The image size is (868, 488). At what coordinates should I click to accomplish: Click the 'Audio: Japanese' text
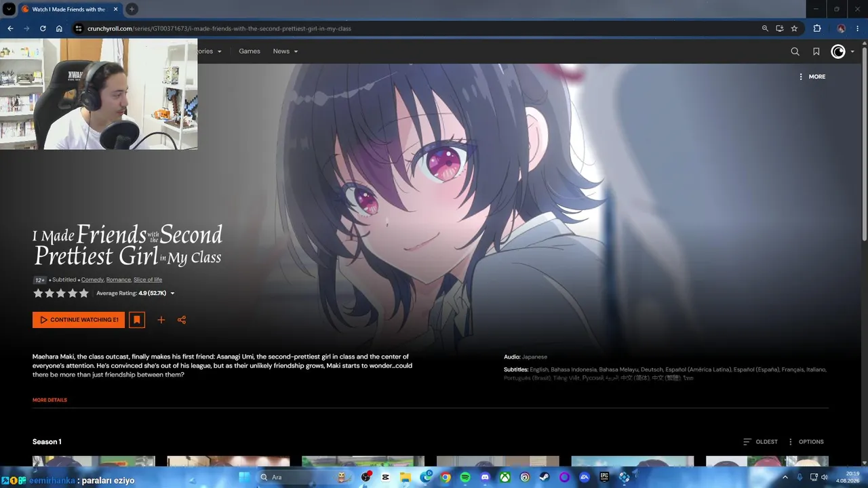[x=526, y=357]
